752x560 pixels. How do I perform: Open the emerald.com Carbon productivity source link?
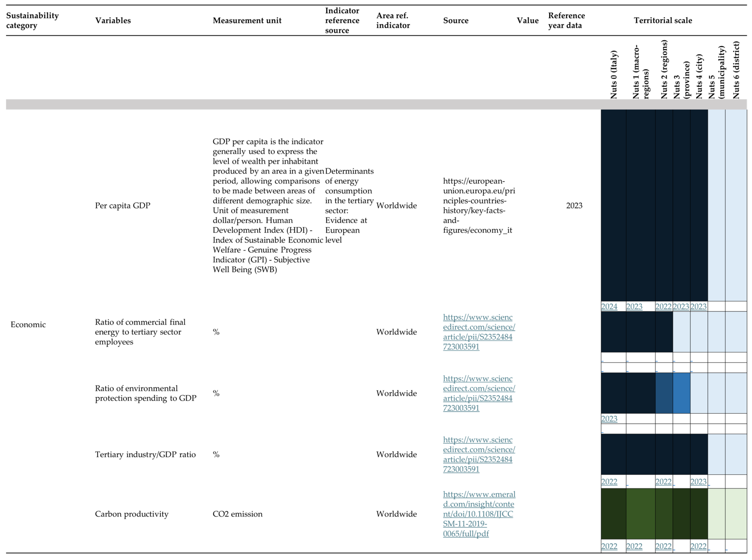point(479,514)
